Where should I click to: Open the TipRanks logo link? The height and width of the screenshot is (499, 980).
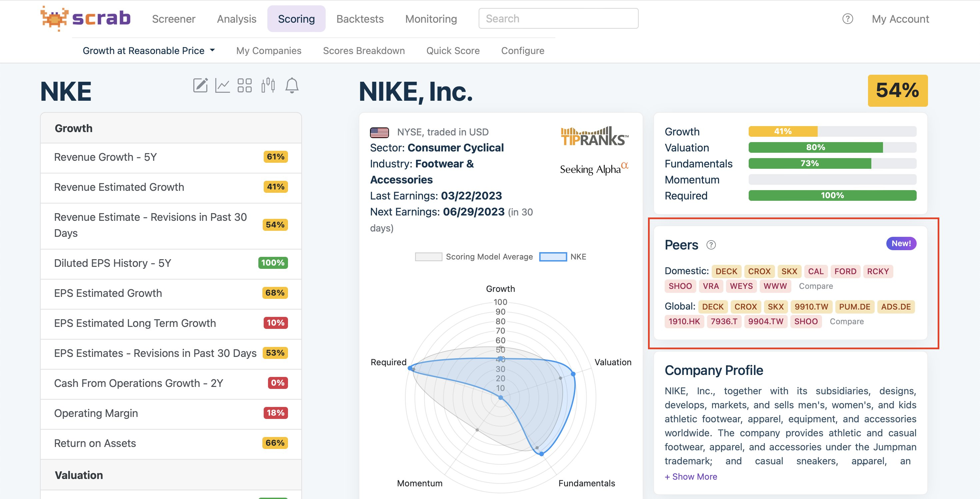[594, 136]
